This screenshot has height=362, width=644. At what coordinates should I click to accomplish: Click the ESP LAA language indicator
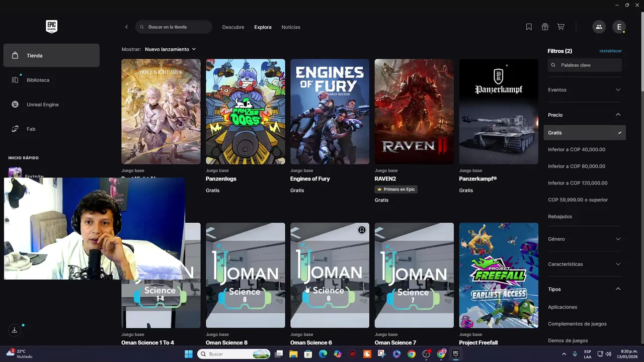tap(588, 354)
